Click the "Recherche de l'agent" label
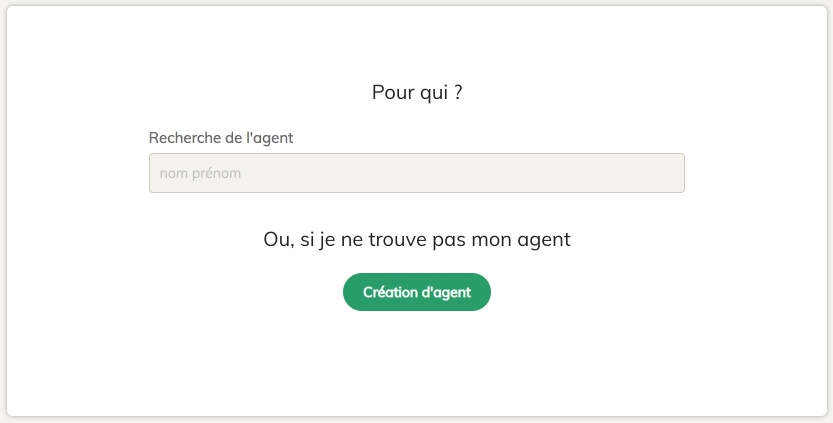This screenshot has width=833, height=423. pyautogui.click(x=221, y=138)
